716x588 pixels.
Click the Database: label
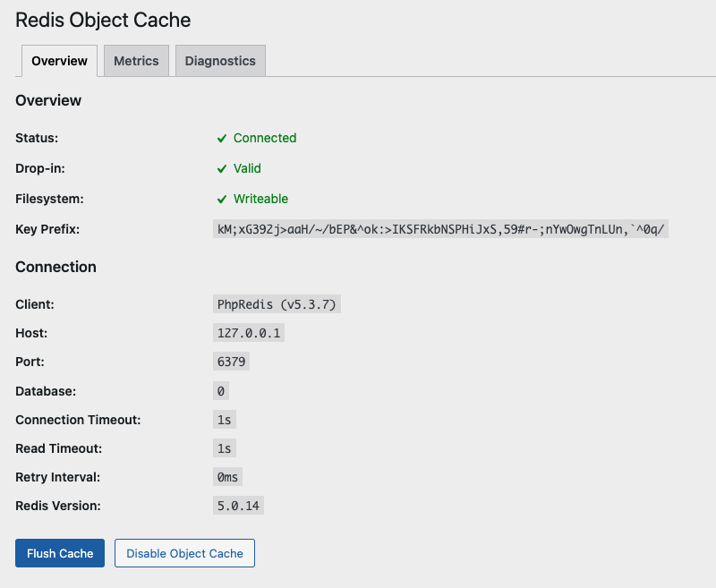pyautogui.click(x=46, y=391)
